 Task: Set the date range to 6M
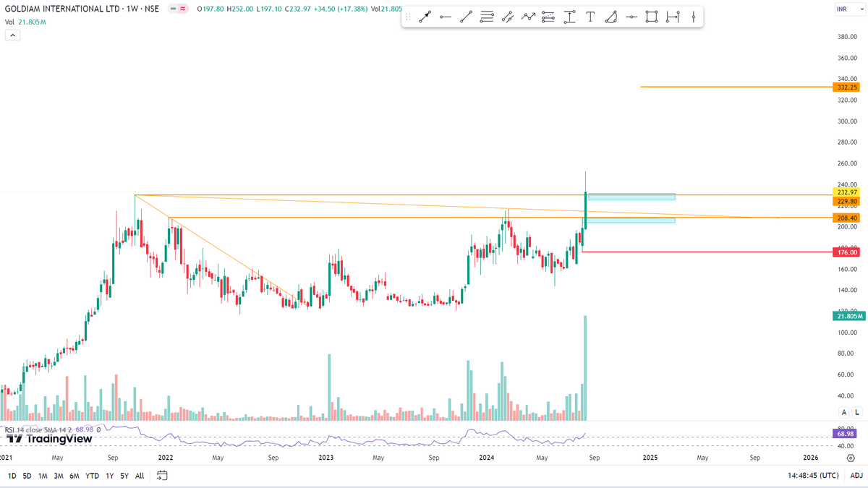coord(75,476)
